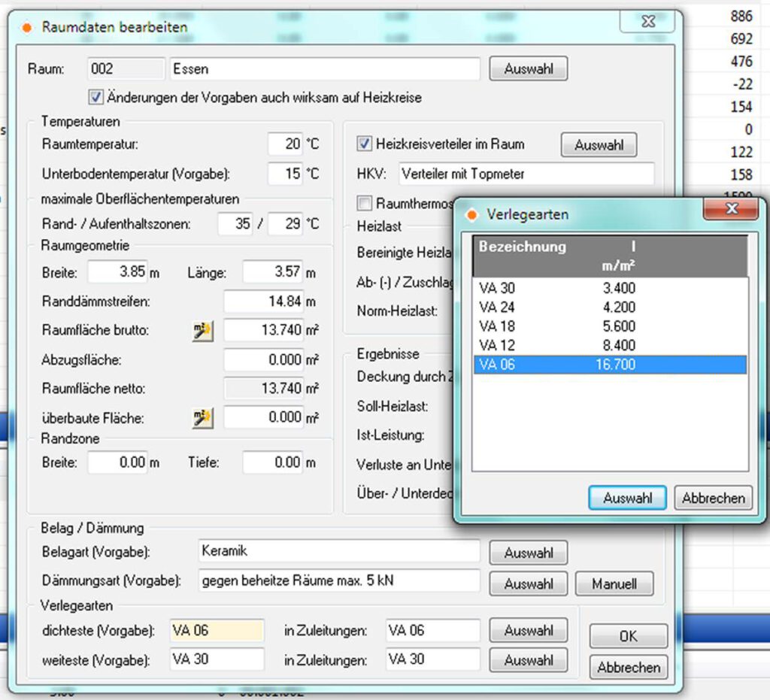Click Auswahl button for Dämmungsart
This screenshot has height=700, width=770.
pyautogui.click(x=529, y=583)
